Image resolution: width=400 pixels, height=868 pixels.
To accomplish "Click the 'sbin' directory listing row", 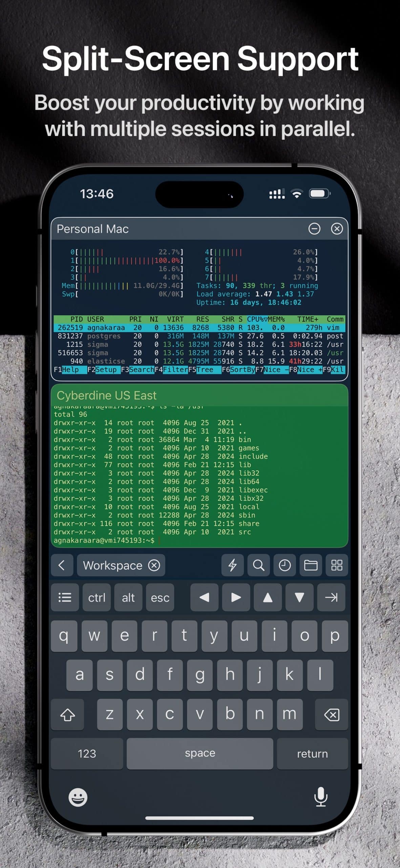I will (x=154, y=515).
